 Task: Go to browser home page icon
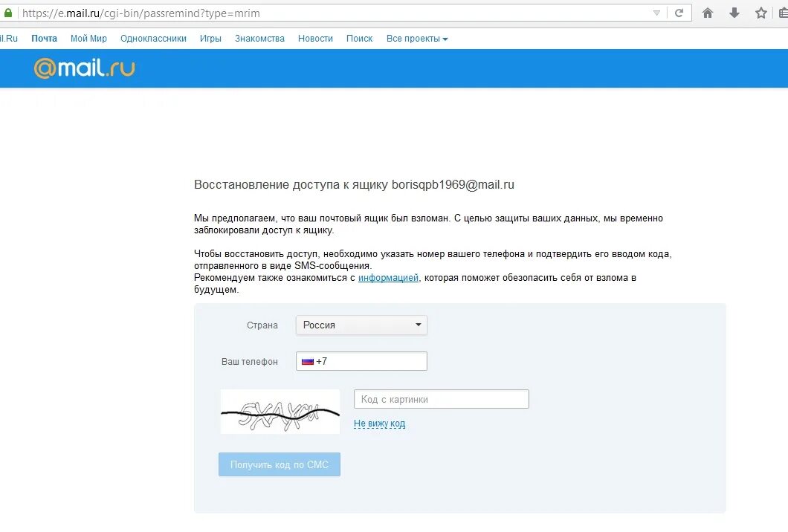[708, 13]
